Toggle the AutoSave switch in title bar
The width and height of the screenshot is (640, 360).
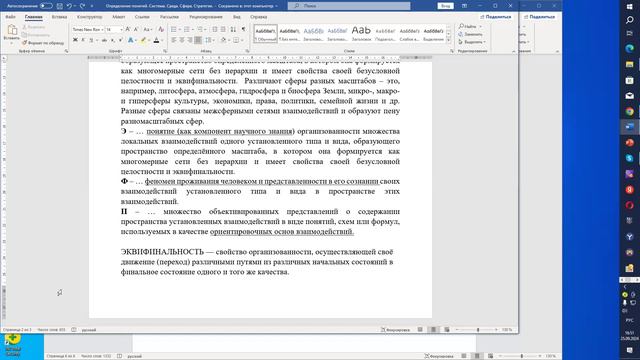point(46,6)
